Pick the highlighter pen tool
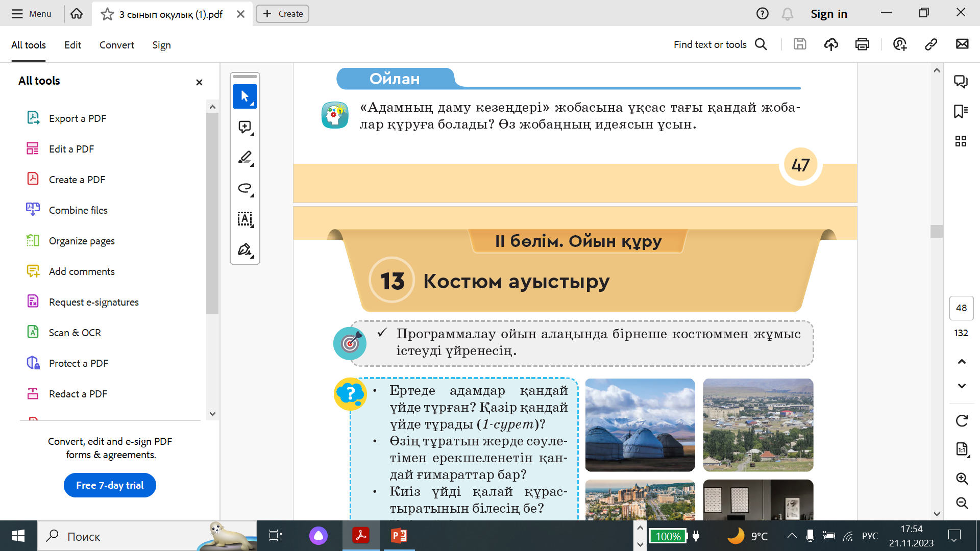This screenshot has width=980, height=551. coord(244,158)
